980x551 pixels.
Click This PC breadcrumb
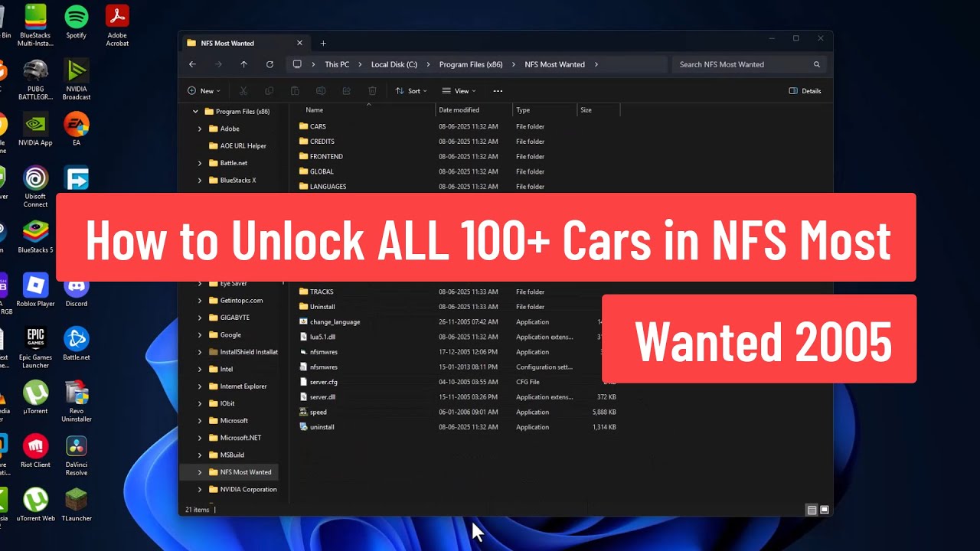[x=337, y=64]
